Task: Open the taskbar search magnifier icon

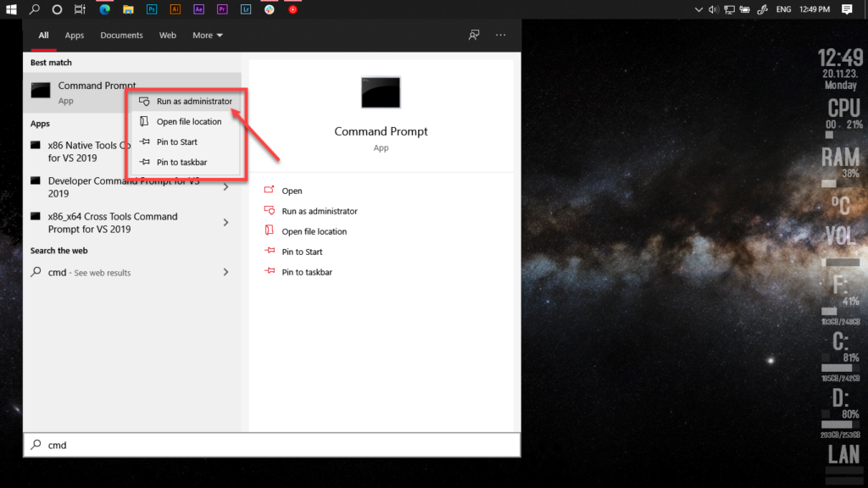Action: pos(34,9)
